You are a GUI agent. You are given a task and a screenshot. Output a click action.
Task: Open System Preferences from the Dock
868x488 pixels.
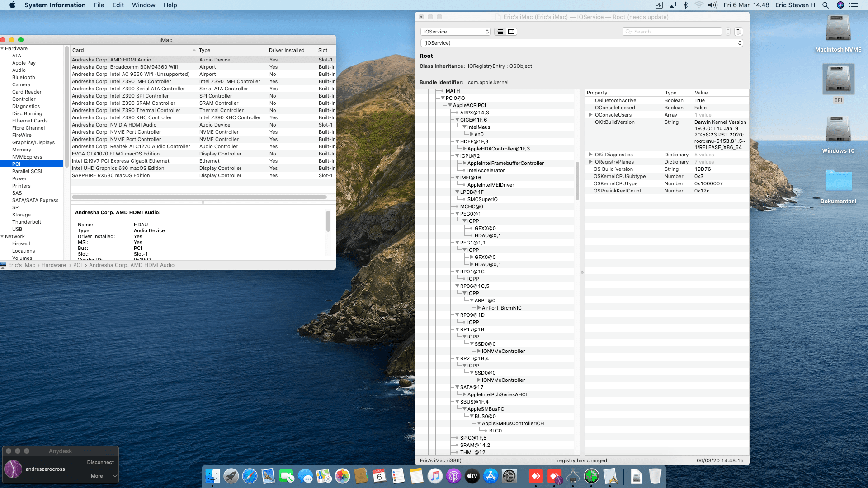[x=509, y=476]
